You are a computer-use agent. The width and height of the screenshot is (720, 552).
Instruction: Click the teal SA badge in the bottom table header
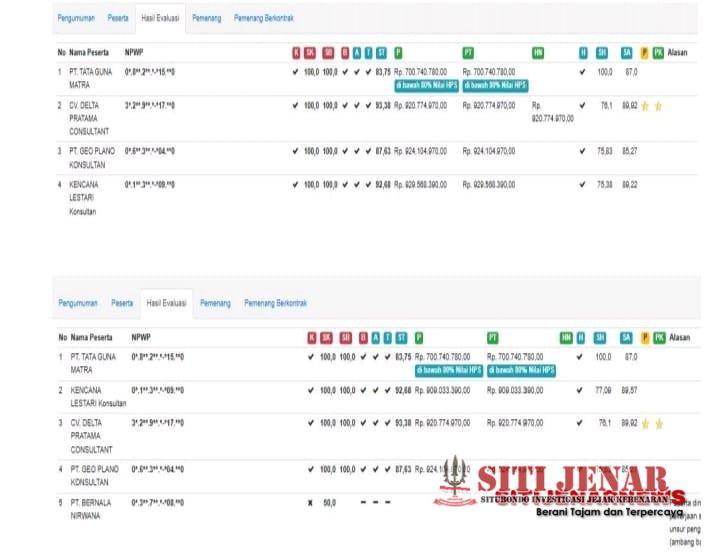pos(626,338)
